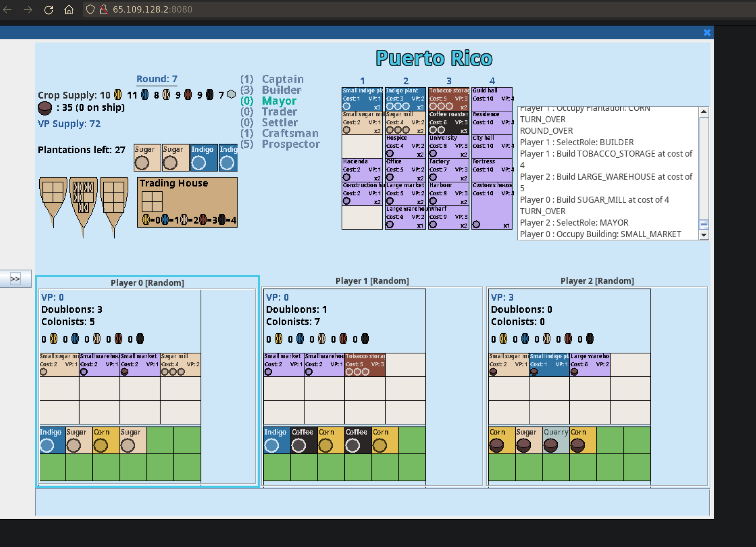This screenshot has height=547, width=756.
Task: Select the Indigo plantation tile in supply
Action: coord(204,158)
